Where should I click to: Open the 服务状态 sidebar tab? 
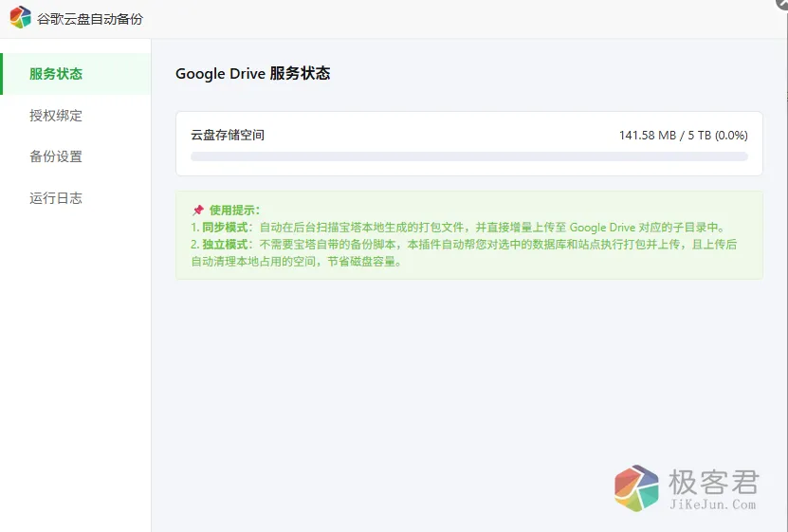pyautogui.click(x=75, y=74)
